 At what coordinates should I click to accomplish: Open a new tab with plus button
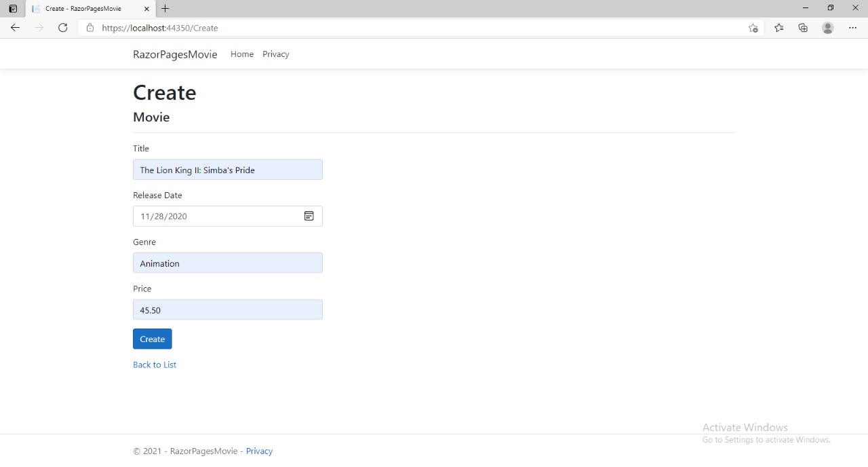[165, 9]
